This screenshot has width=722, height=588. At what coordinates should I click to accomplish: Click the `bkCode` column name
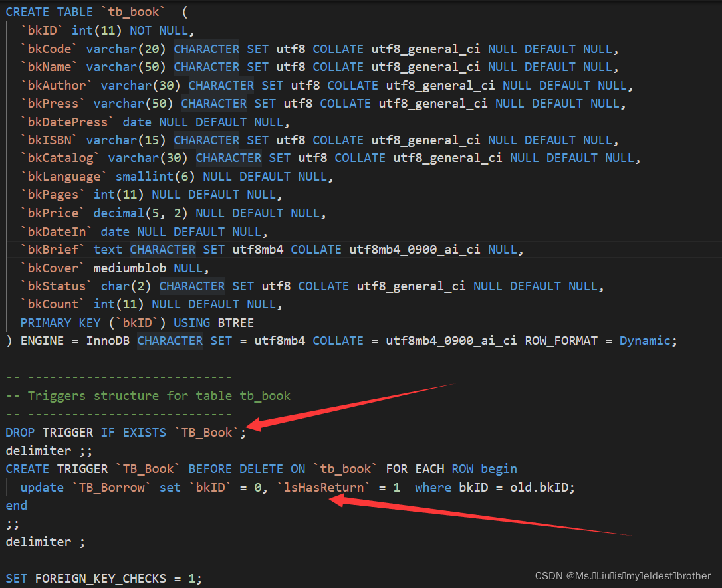pyautogui.click(x=49, y=49)
